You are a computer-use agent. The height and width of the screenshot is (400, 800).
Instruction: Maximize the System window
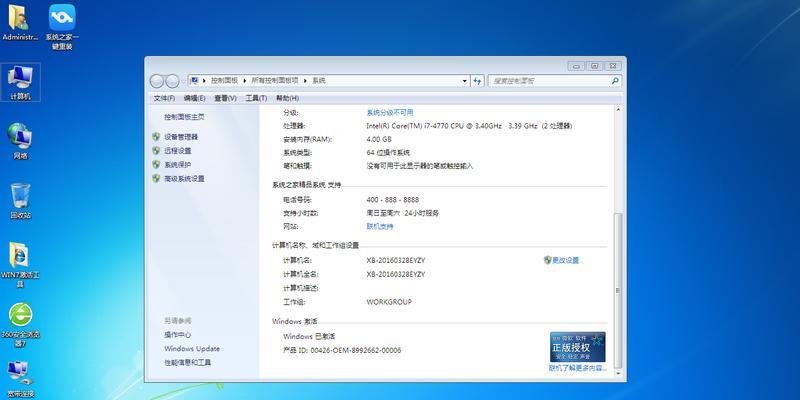point(594,66)
